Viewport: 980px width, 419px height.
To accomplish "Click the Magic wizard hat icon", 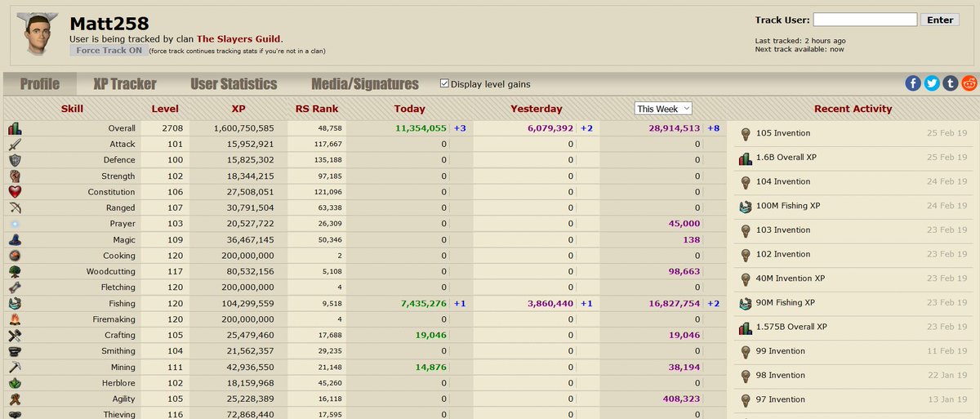I will click(15, 240).
